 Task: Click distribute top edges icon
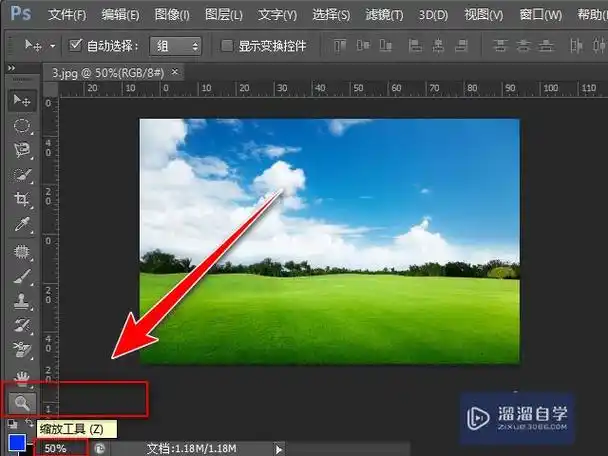click(x=500, y=46)
